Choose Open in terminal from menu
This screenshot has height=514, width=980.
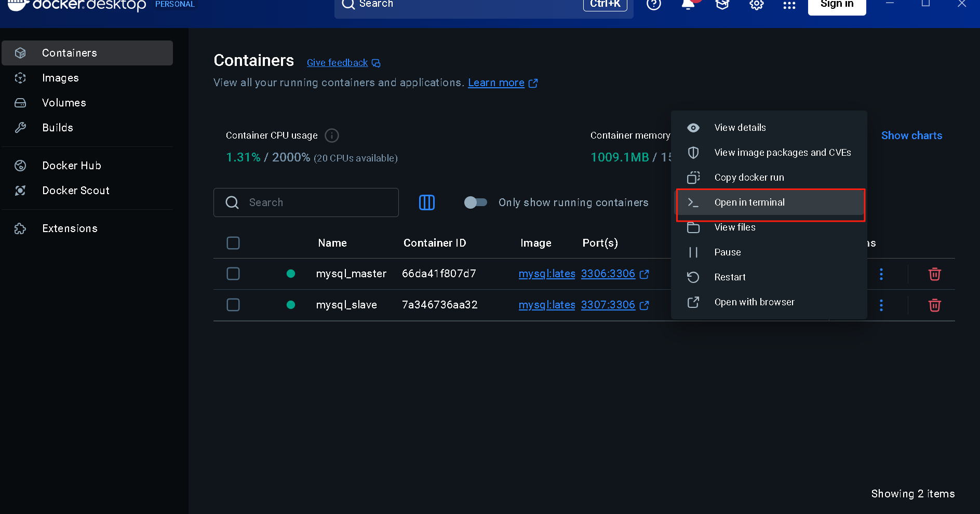[749, 202]
